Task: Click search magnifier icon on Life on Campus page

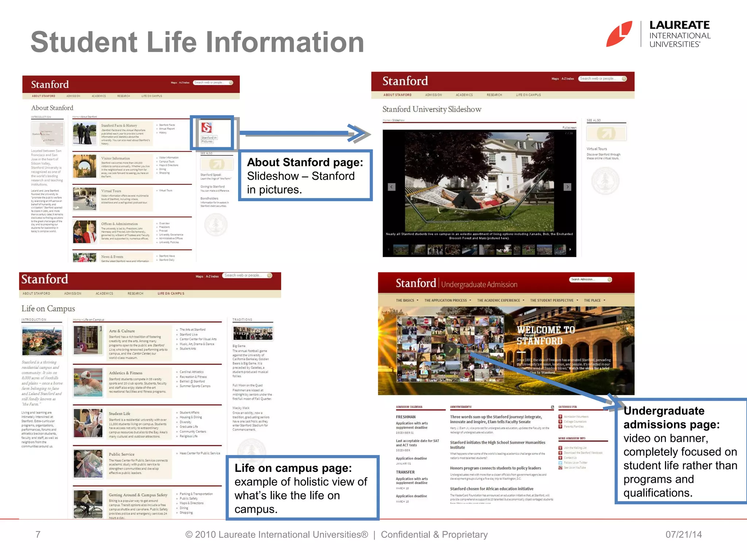Action: (270, 276)
